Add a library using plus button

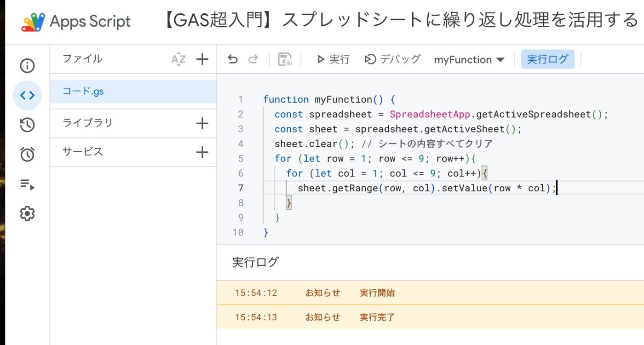tap(202, 123)
